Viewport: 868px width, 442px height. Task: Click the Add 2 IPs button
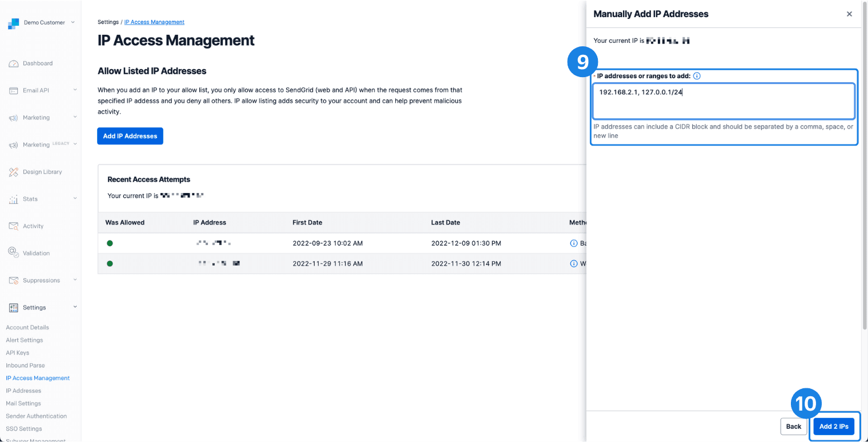834,426
